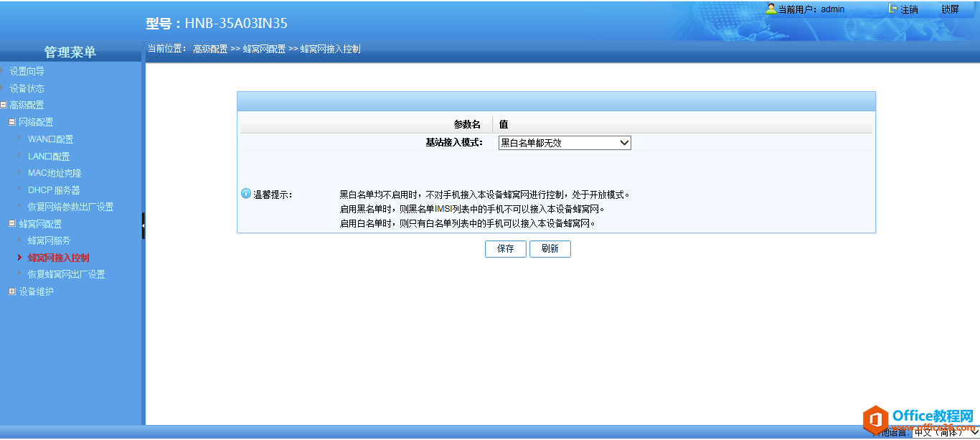Click 蜂窝网配置 text in the breadcrumb
The image size is (980, 440).
pos(264,50)
